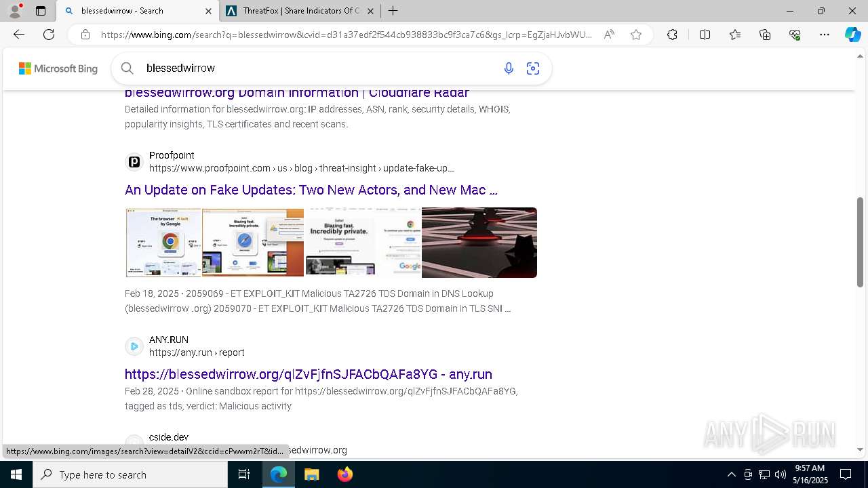This screenshot has width=868, height=488.
Task: Open the blessedwirrow.org any.run report link
Action: pyautogui.click(x=309, y=374)
